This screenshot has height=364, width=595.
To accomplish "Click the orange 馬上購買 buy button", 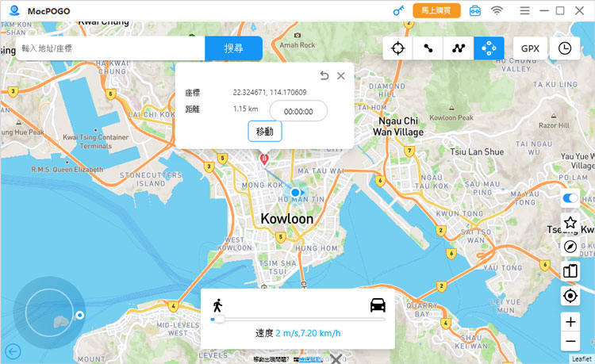I will [436, 11].
